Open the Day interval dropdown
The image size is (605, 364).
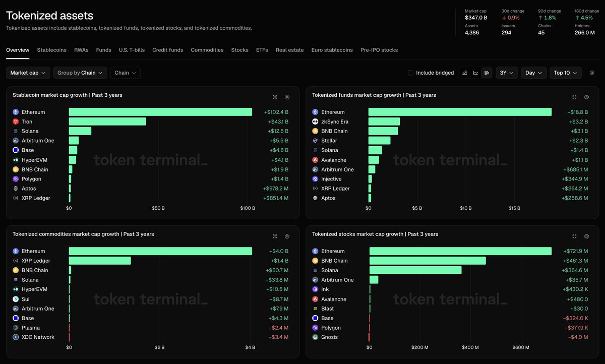click(x=534, y=73)
